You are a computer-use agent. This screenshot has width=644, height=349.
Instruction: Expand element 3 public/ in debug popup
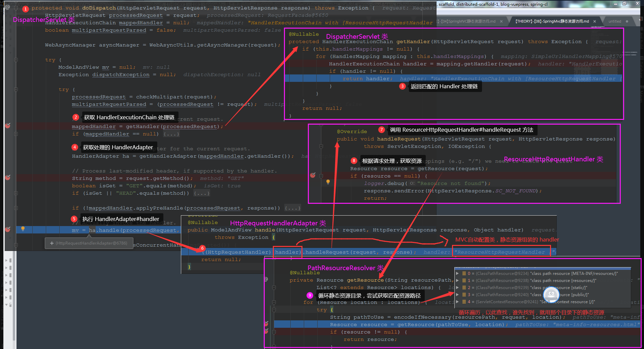[x=457, y=295]
